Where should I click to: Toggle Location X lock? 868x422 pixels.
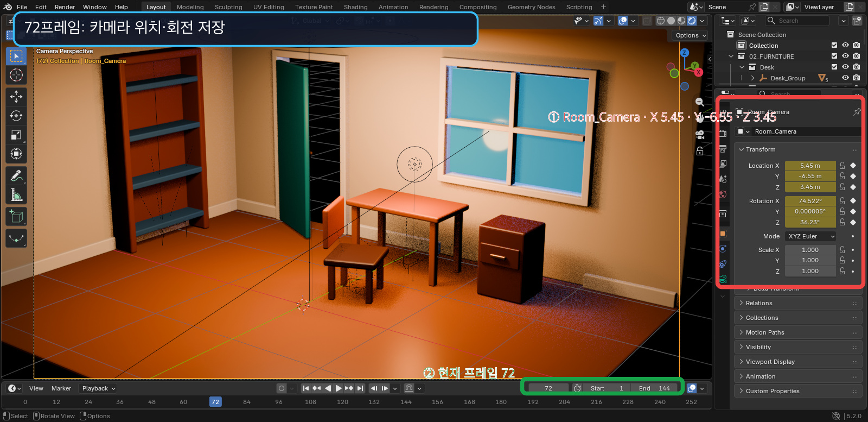(843, 166)
